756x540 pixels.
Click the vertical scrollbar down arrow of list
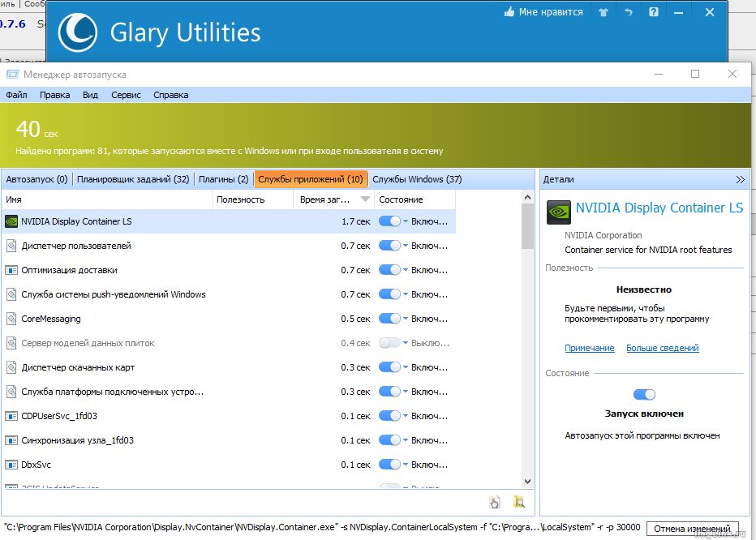[527, 481]
